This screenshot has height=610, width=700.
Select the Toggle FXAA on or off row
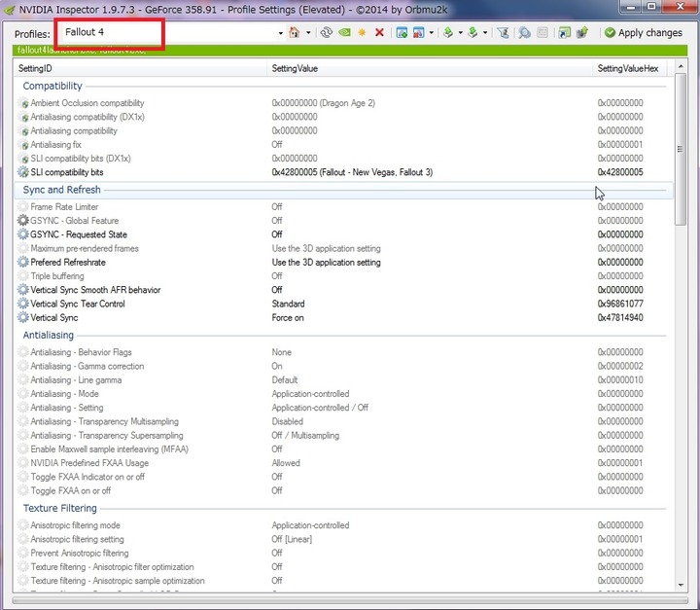pyautogui.click(x=344, y=490)
